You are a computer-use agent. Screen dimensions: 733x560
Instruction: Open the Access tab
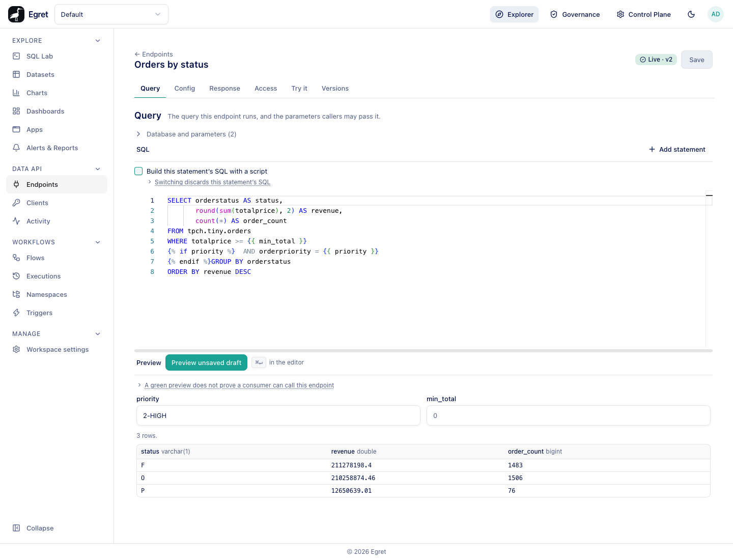click(x=266, y=89)
